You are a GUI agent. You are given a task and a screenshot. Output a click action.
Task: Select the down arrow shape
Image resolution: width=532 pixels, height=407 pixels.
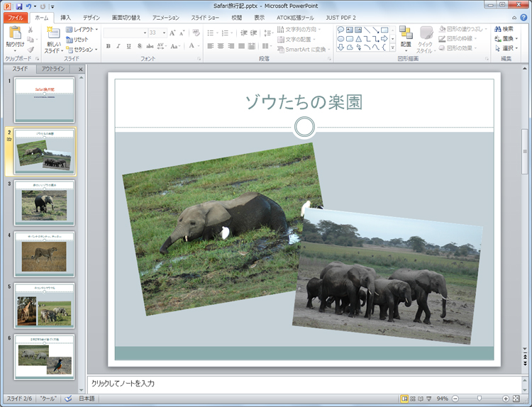coord(340,48)
